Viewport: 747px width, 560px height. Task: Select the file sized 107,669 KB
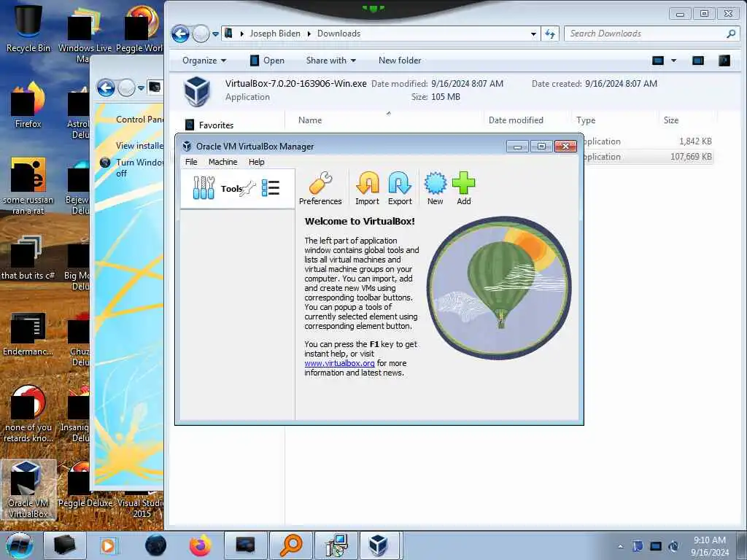point(649,157)
